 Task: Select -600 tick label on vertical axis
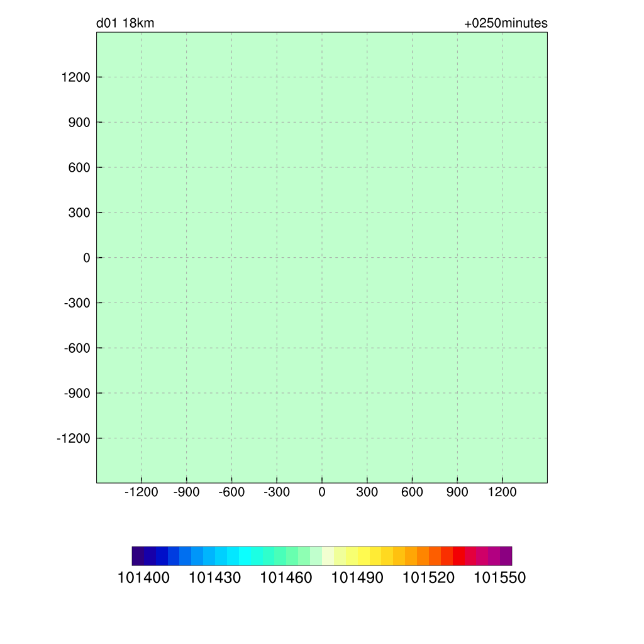click(77, 348)
